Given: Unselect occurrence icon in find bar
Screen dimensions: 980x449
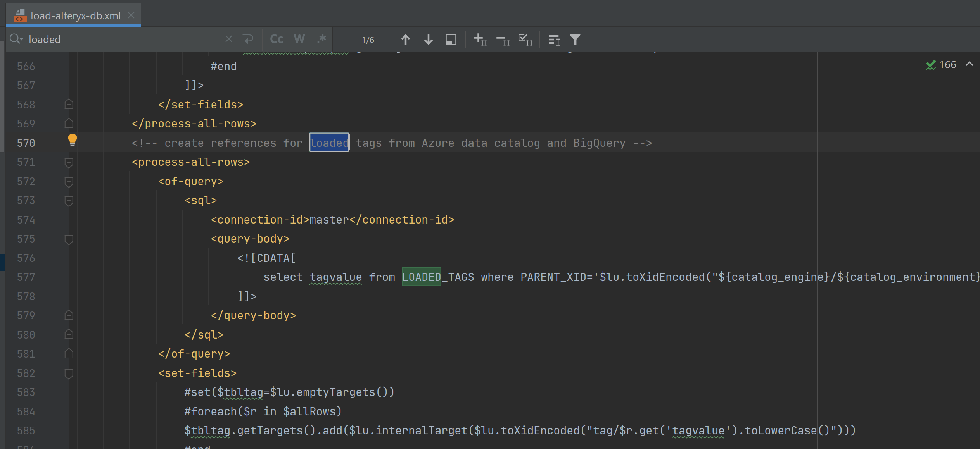Looking at the screenshot, I should pyautogui.click(x=503, y=40).
